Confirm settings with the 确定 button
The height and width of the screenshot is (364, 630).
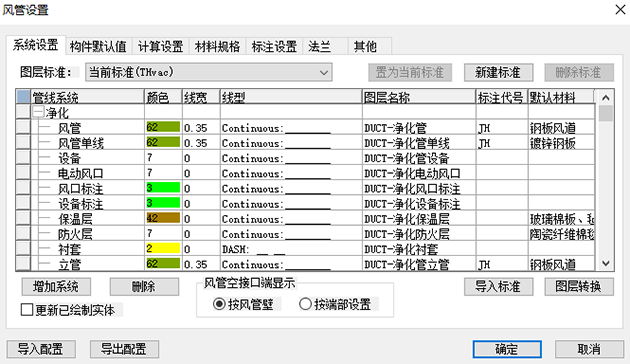507,349
